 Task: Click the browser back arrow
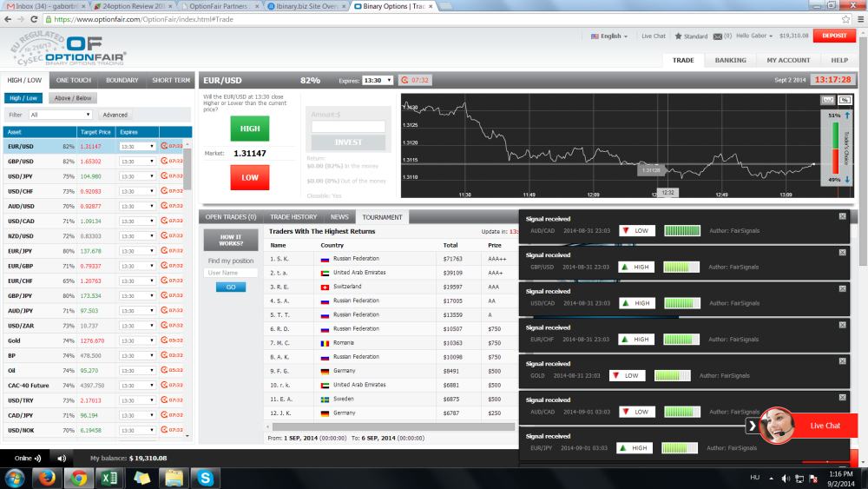pyautogui.click(x=8, y=19)
